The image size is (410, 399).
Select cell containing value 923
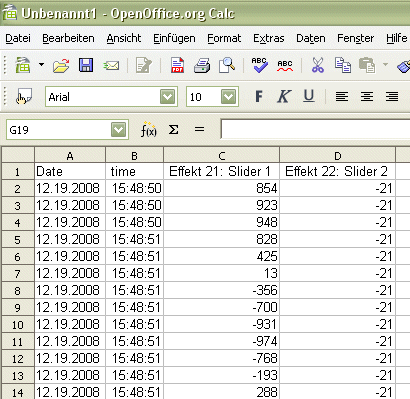221,205
